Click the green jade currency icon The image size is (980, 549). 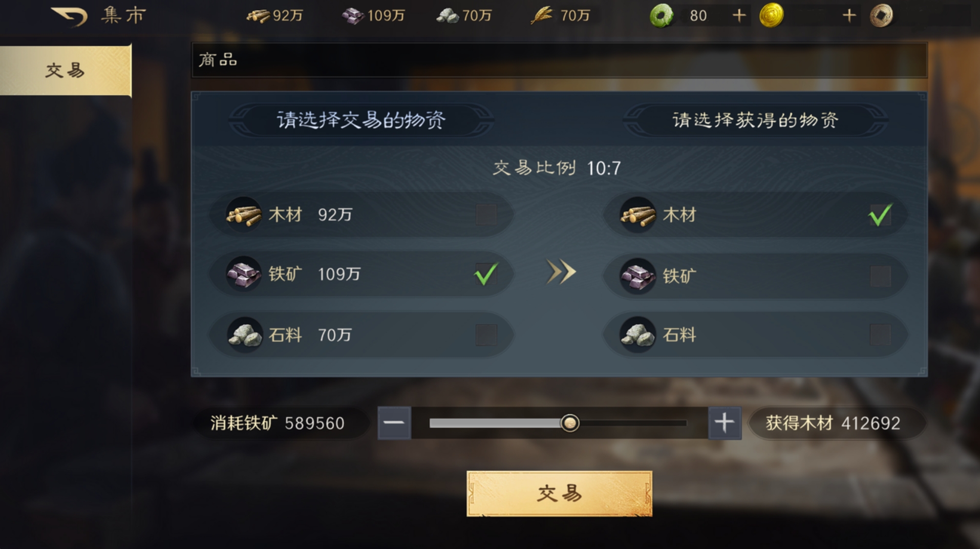point(662,15)
